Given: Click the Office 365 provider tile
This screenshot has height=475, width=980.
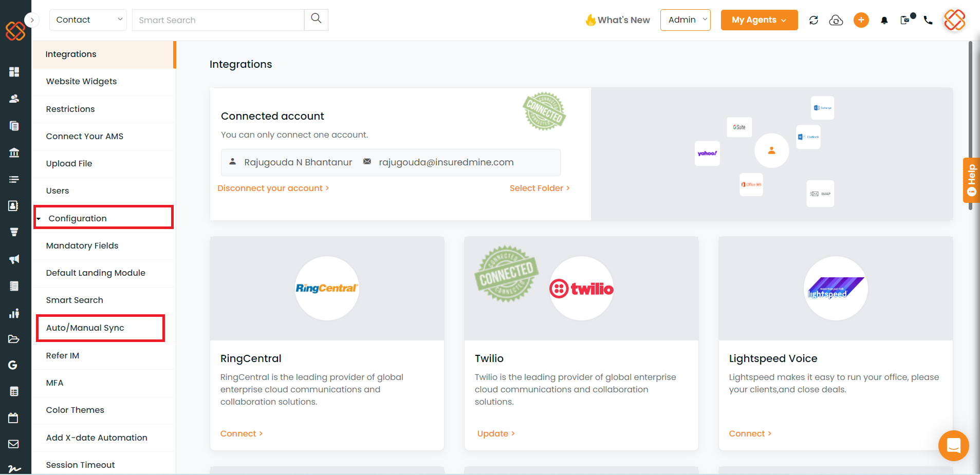Looking at the screenshot, I should click(751, 184).
